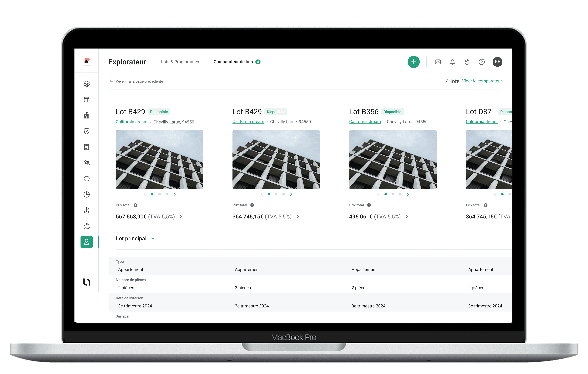Open the PE user avatar
This screenshot has height=374, width=588.
(497, 62)
